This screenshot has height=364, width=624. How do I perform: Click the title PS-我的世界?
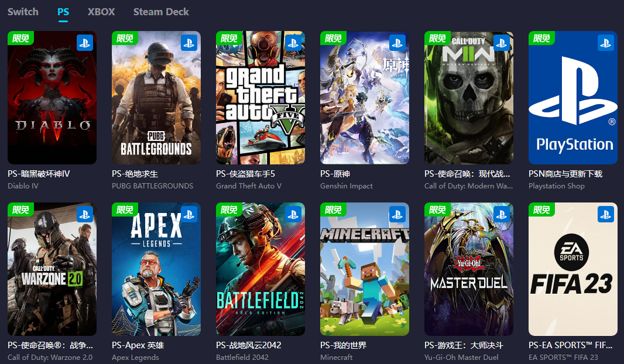343,345
